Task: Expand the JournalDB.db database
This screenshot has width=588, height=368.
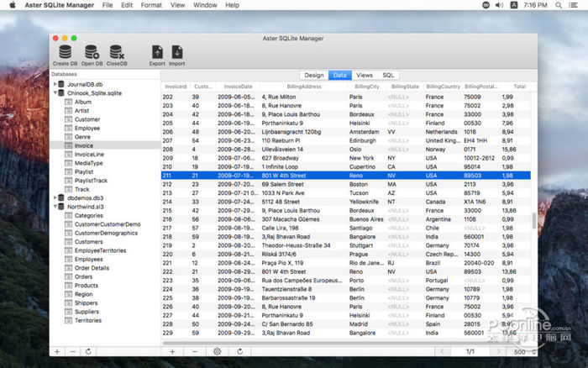Action: point(55,84)
